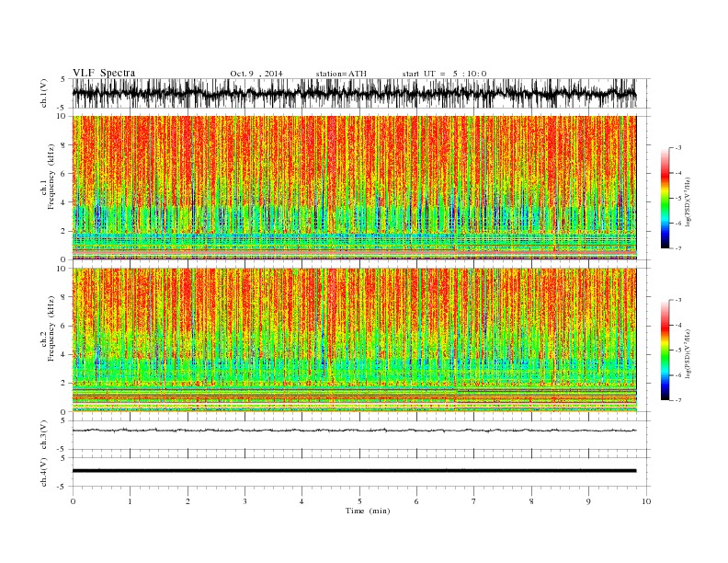Click the "-3" label on the ch.1 color bar
Screen dimensions: 728x563
click(678, 148)
